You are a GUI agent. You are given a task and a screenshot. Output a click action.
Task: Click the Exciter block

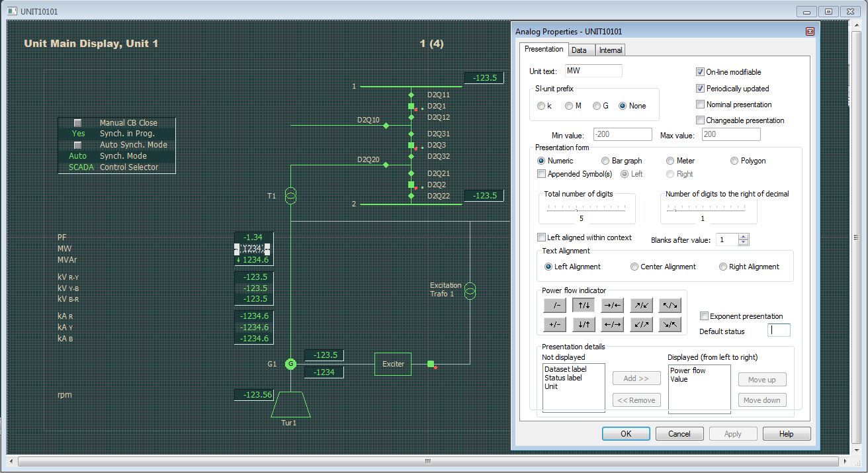[x=393, y=364]
